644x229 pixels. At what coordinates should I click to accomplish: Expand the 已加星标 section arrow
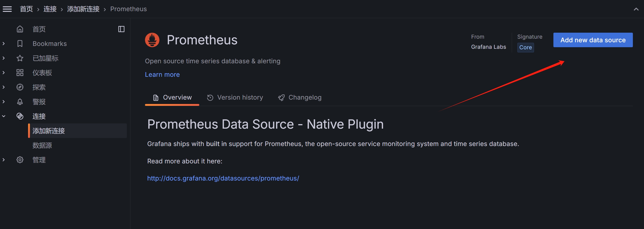pyautogui.click(x=4, y=58)
